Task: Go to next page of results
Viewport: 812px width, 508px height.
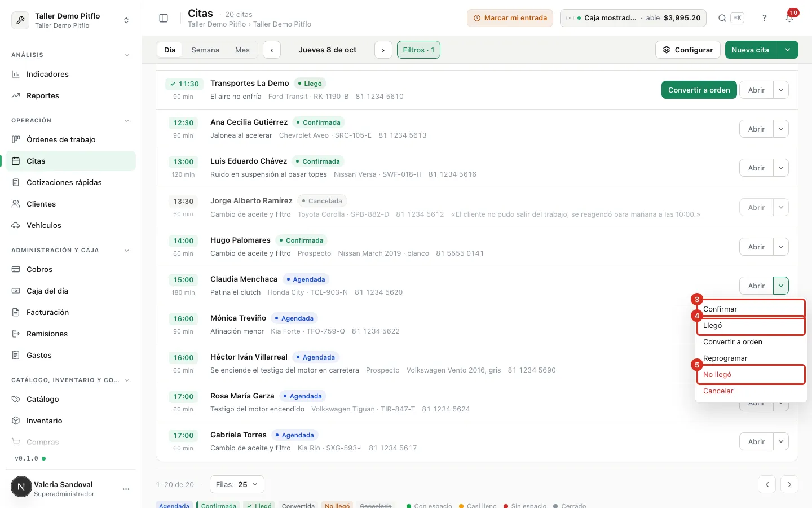Action: 789,484
